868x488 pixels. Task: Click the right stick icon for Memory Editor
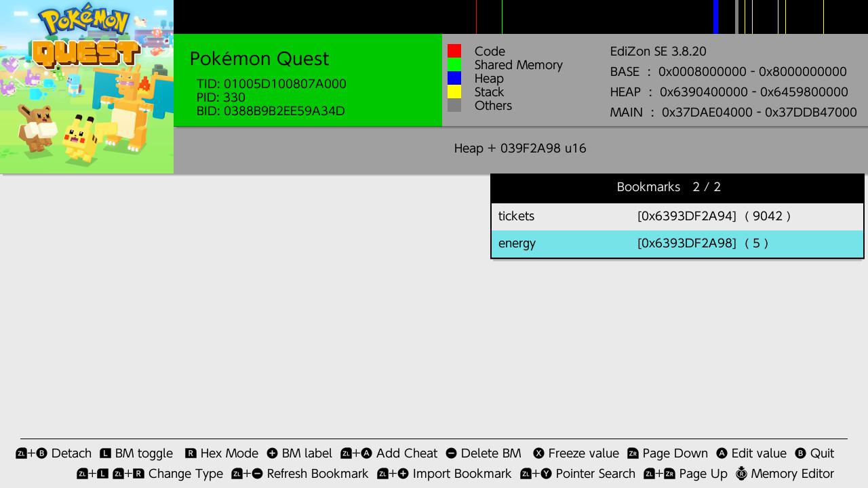click(x=741, y=474)
